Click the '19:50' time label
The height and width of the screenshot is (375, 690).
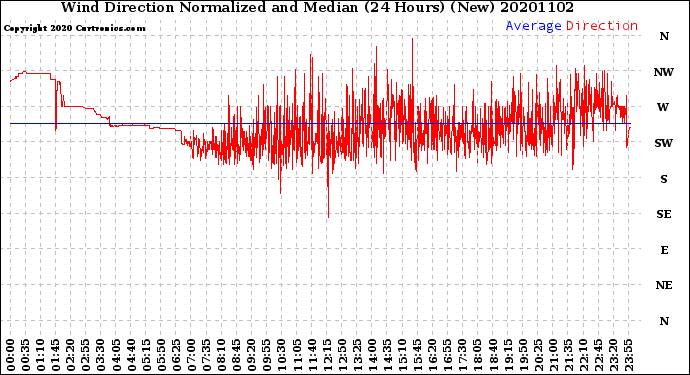[523, 355]
